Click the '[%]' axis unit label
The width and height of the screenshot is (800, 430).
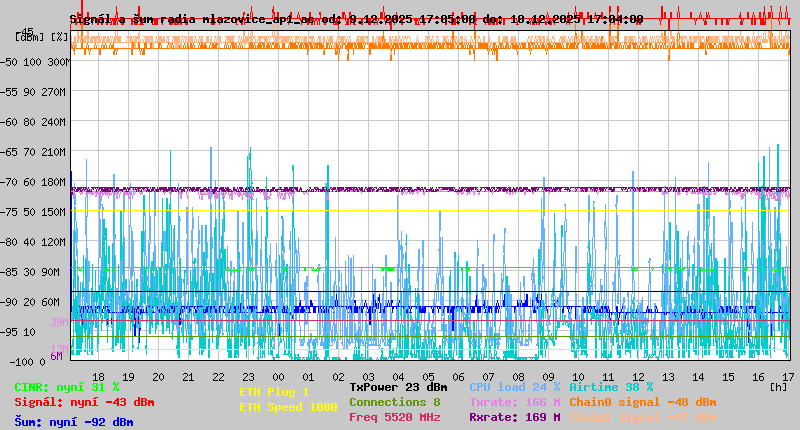coord(60,37)
